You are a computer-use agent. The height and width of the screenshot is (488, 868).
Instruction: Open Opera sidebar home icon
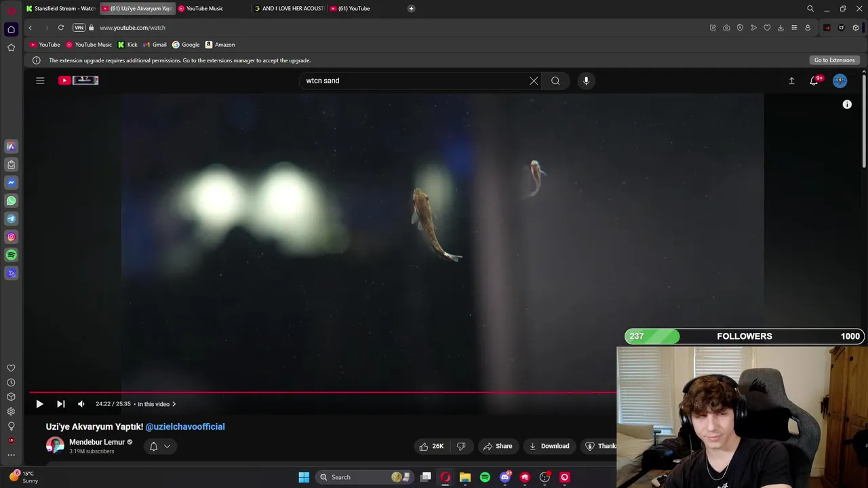(11, 29)
